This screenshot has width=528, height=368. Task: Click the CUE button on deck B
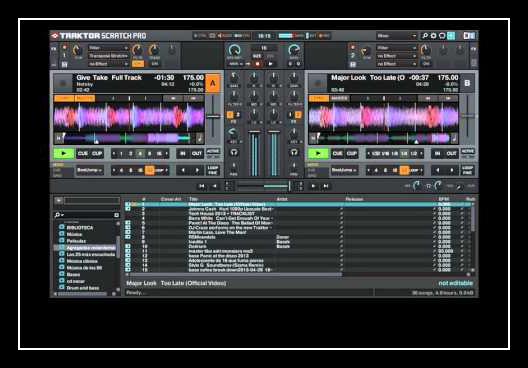(337, 154)
